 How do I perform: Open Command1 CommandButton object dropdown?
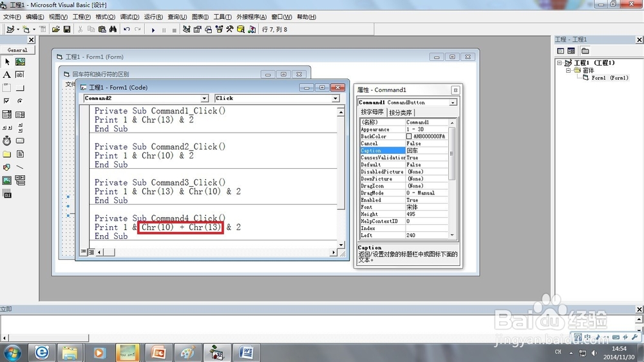point(453,102)
